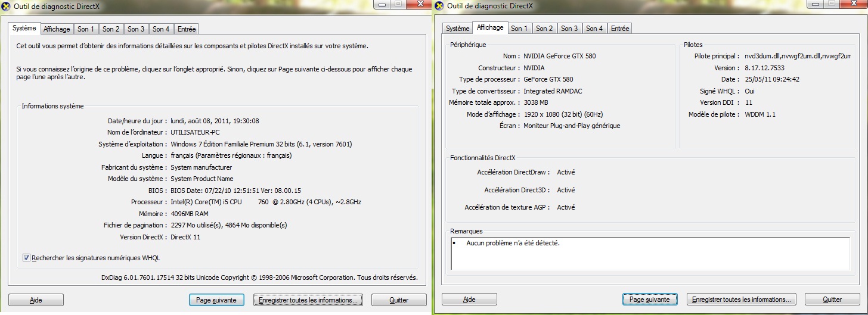Open the Affichage tab in left window
868x315 pixels.
[57, 29]
